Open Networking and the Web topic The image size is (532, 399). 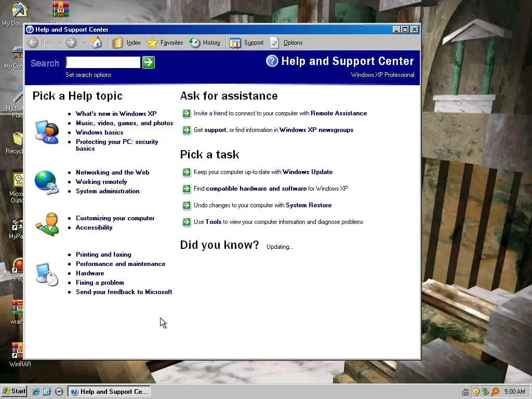113,172
